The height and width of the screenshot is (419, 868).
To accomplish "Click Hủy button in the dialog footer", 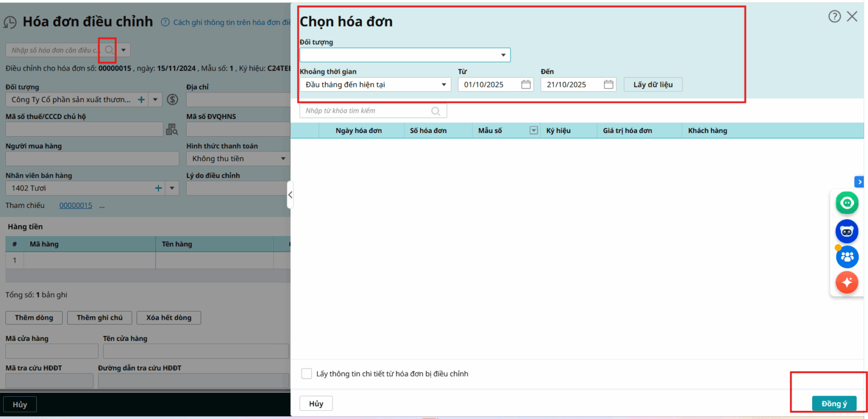I will pos(316,403).
